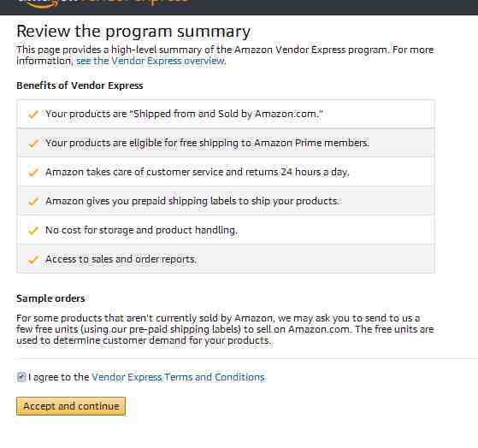Select the customer service and returns 24 hours text
Image resolution: width=478 pixels, height=448 pixels.
pos(198,172)
